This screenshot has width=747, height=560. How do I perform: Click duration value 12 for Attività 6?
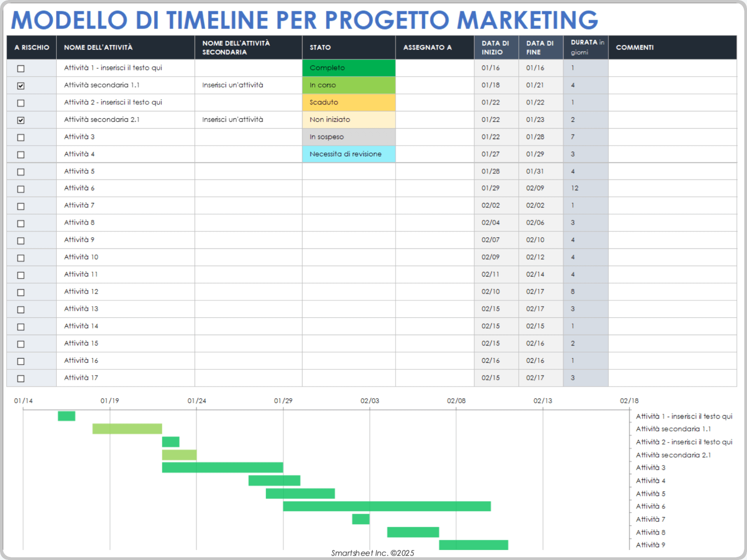[x=586, y=188]
